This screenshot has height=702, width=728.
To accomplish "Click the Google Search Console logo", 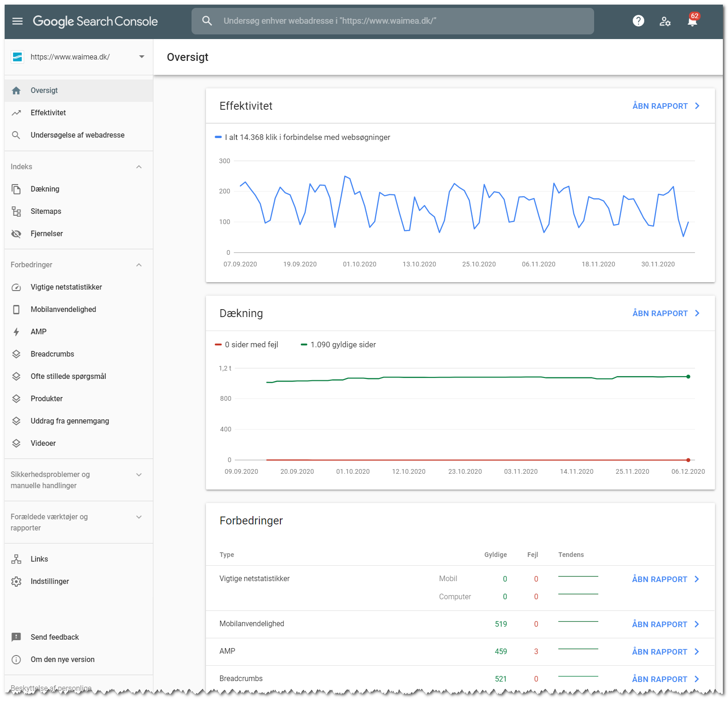I will coord(95,21).
